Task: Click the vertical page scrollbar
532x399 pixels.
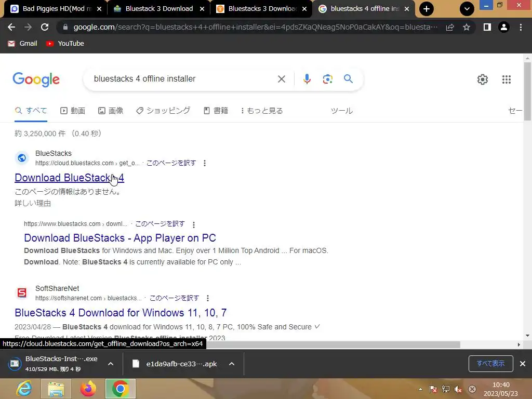Action: (527, 91)
